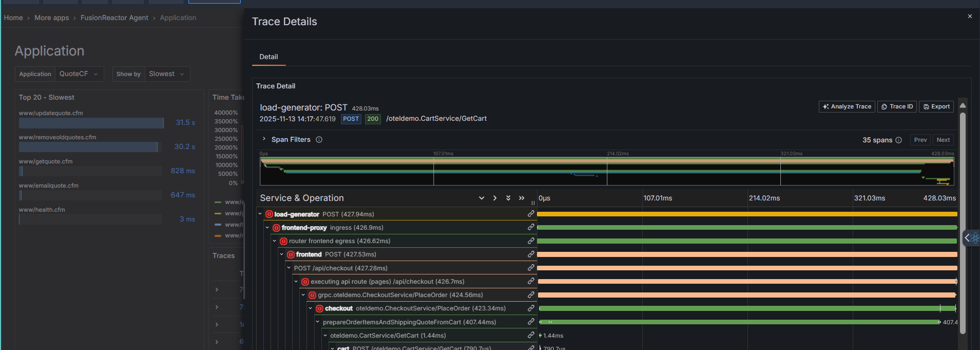Image resolution: width=980 pixels, height=350 pixels.
Task: Click the Analyze Trace button
Action: (847, 106)
